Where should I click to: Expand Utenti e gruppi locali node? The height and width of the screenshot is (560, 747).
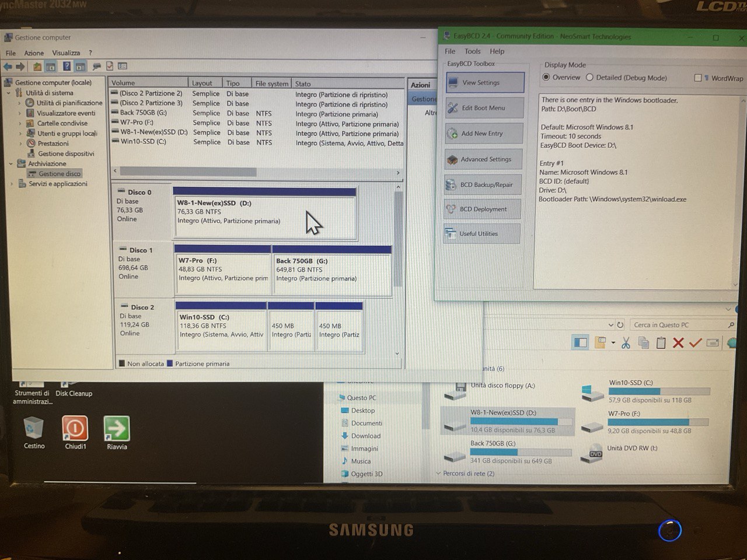[x=20, y=133]
